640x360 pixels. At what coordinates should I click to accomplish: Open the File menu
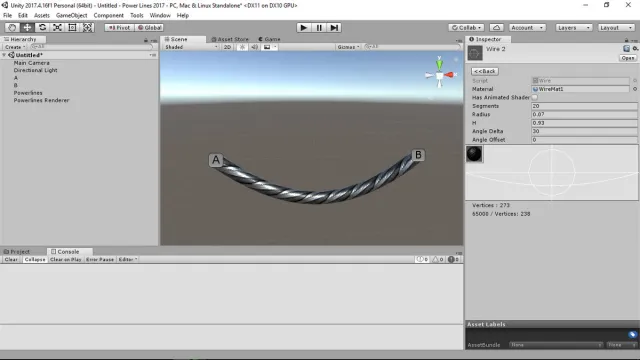7,16
